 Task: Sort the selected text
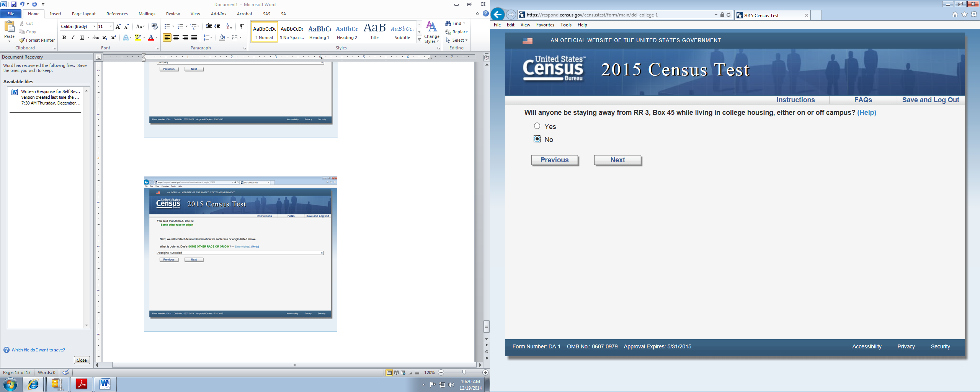pos(229,26)
